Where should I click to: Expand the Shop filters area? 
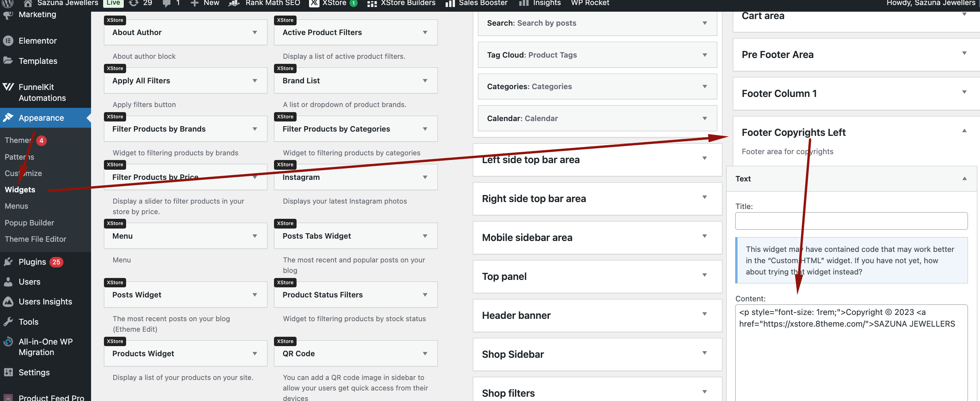[x=704, y=392]
